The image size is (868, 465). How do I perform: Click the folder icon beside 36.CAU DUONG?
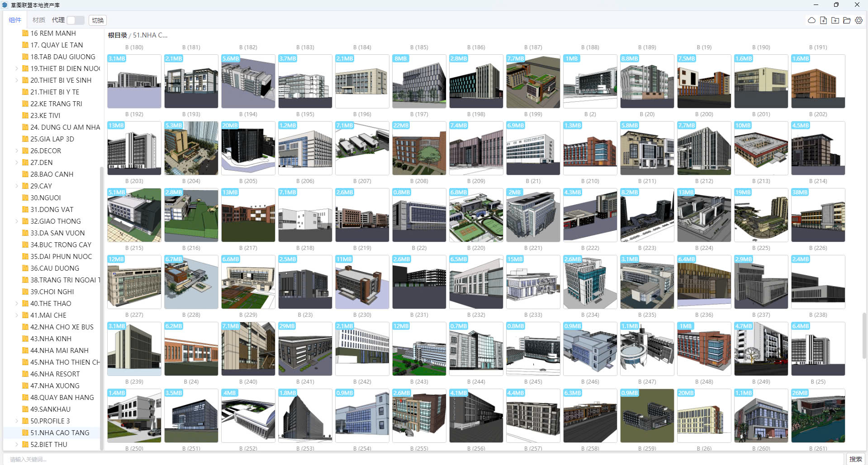click(x=25, y=268)
